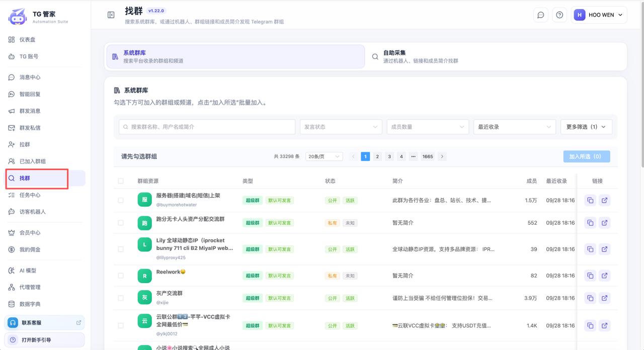Click green avatar 服 of first group
This screenshot has height=350, width=644.
(144, 200)
